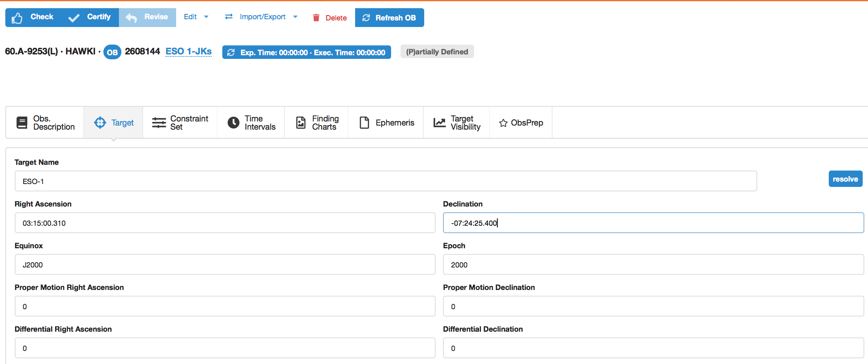
Task: Click the Target crosshair icon
Action: point(100,123)
